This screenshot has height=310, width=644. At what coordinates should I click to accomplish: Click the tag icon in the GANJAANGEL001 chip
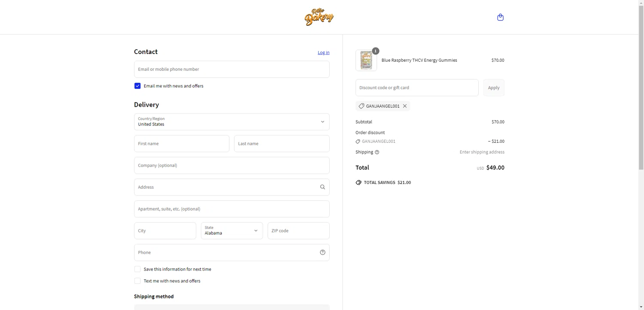point(361,106)
